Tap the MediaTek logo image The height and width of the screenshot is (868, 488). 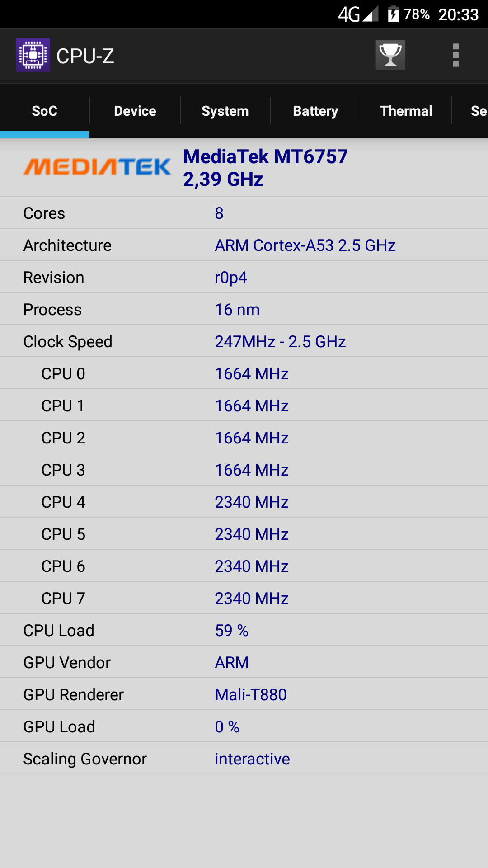(97, 167)
